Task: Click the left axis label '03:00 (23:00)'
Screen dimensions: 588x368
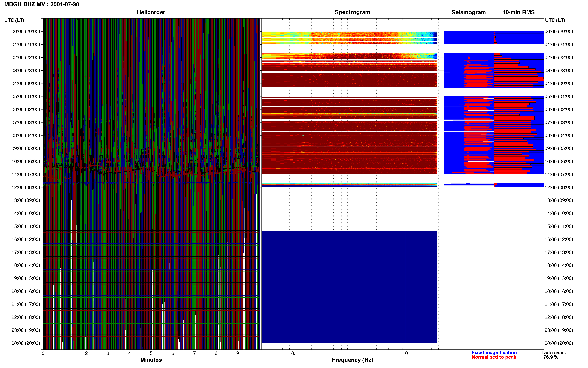Action: pyautogui.click(x=26, y=70)
